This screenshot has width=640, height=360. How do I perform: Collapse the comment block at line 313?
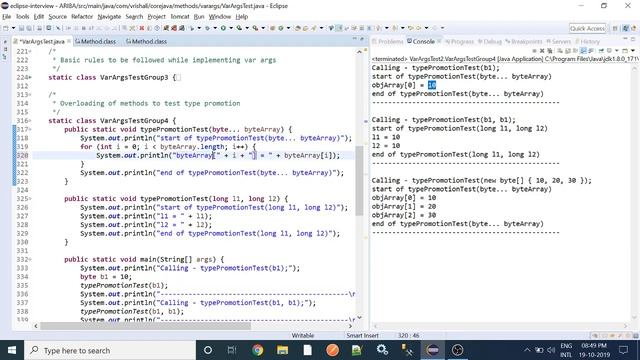tap(30, 95)
